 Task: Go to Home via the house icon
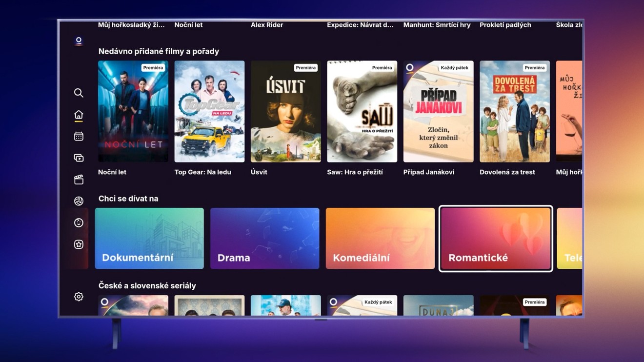point(79,115)
